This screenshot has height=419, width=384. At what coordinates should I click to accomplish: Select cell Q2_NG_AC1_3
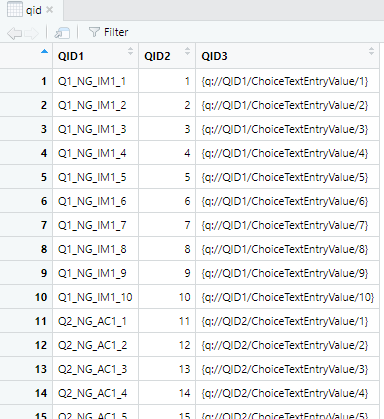(x=95, y=369)
